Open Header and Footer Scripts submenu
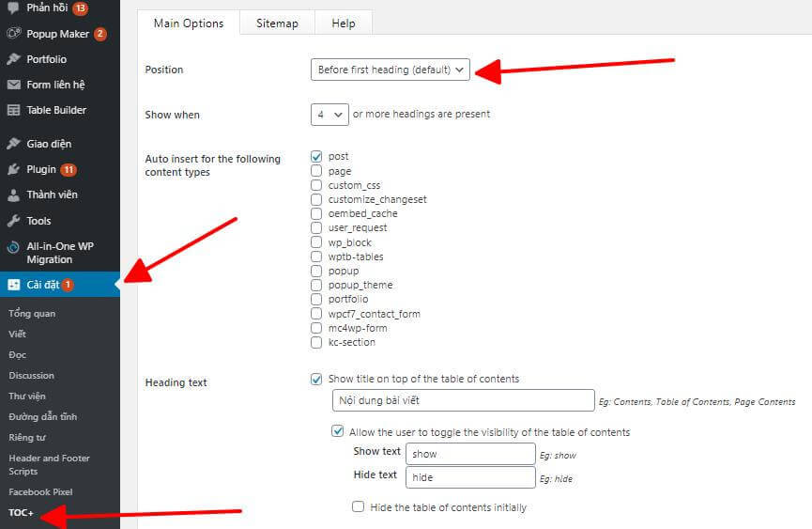Image resolution: width=812 pixels, height=529 pixels. 49,465
